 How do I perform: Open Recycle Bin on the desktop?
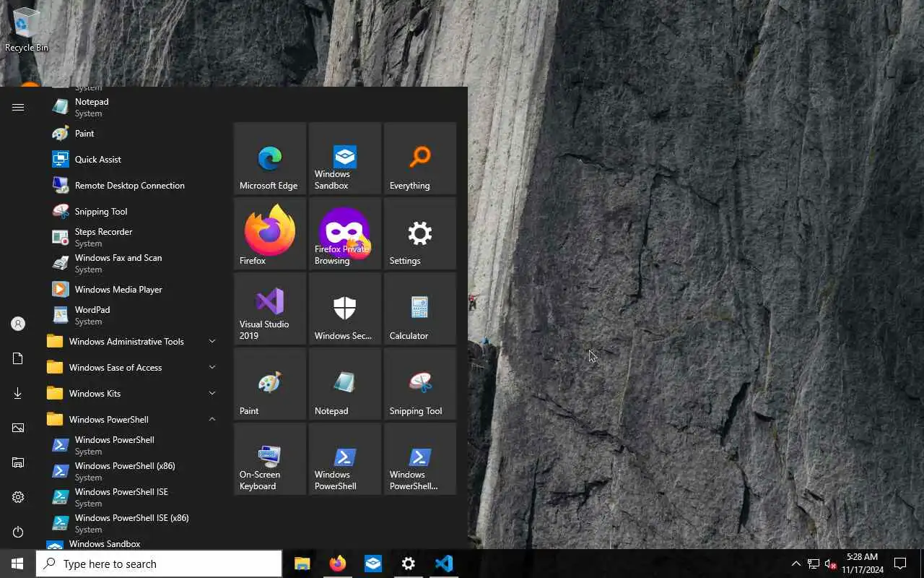[x=27, y=29]
